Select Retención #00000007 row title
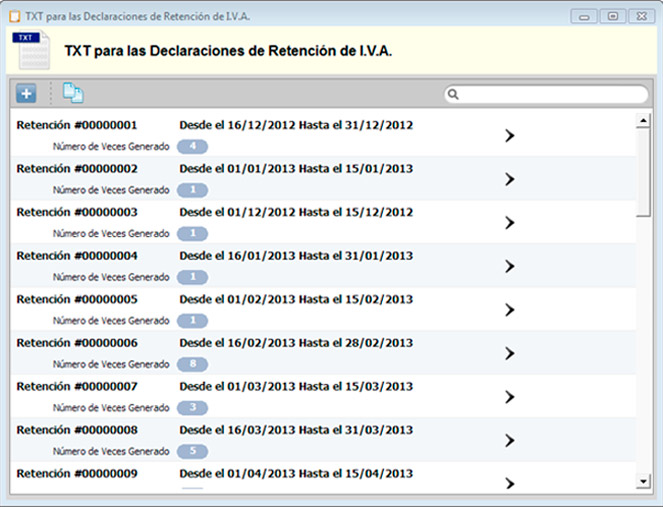This screenshot has height=507, width=663. click(x=77, y=386)
